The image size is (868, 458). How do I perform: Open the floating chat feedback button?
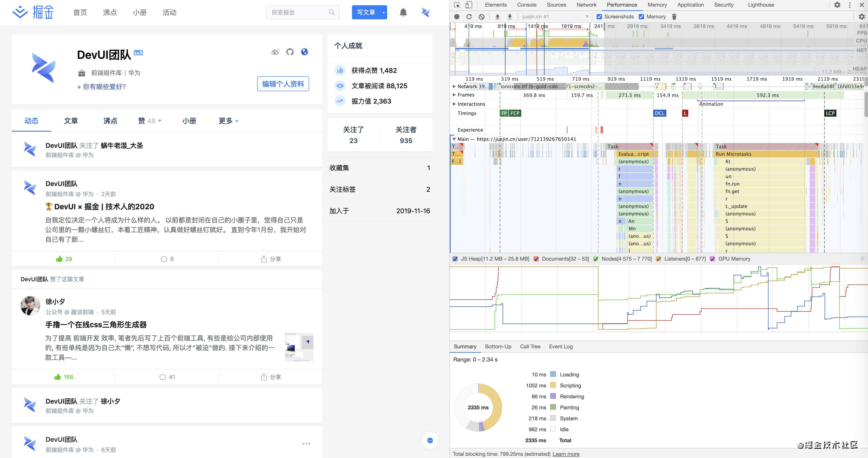point(430,440)
